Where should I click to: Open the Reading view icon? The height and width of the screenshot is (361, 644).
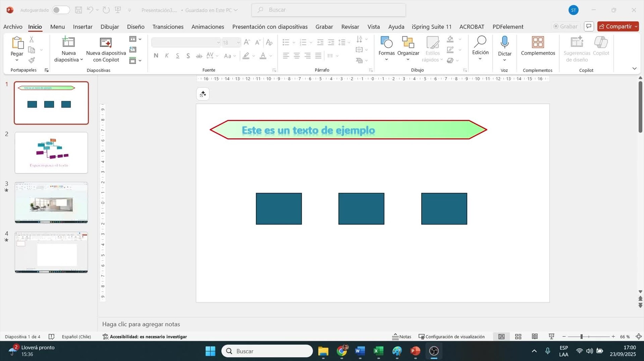534,337
